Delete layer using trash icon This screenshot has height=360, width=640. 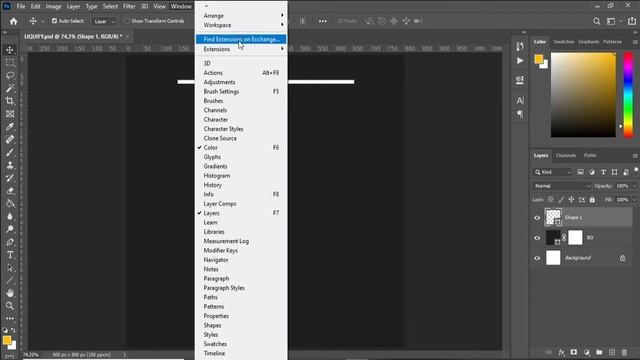pyautogui.click(x=624, y=352)
